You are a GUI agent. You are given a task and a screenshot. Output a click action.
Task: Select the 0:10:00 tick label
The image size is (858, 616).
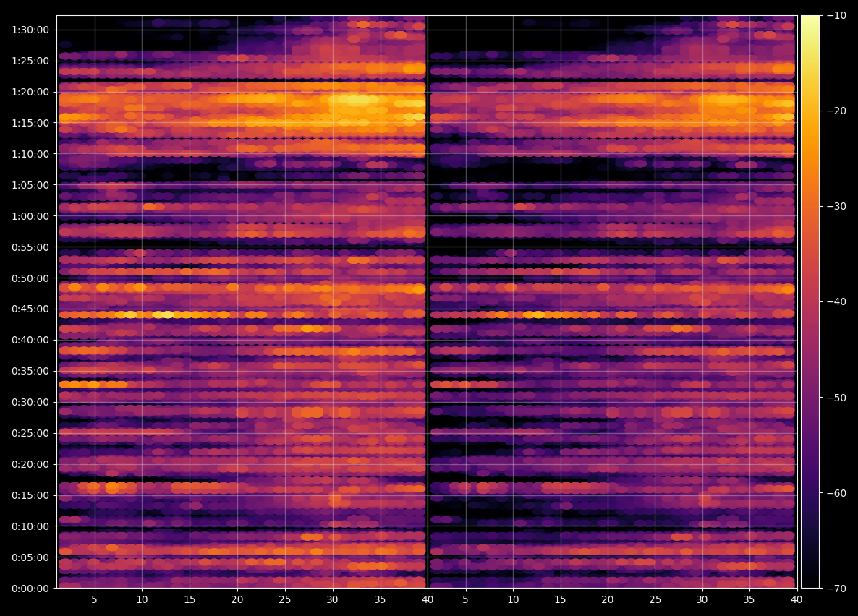(x=30, y=526)
